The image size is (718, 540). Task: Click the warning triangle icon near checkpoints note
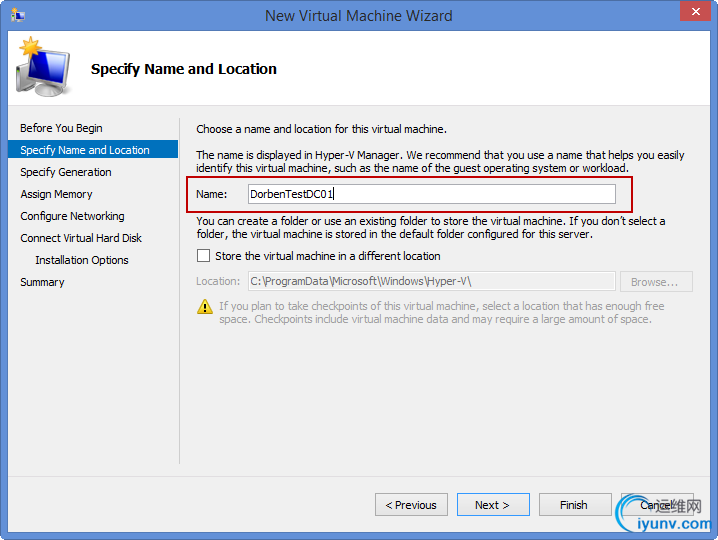click(x=205, y=306)
